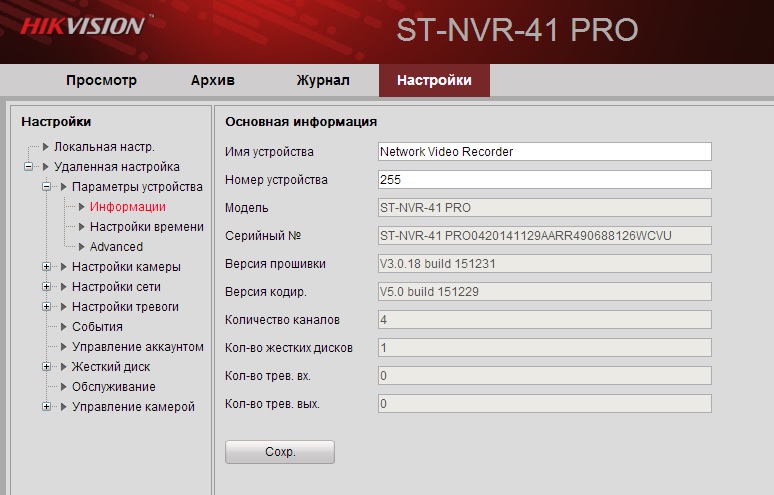
Task: Expand the Жесткий диск node
Action: pos(46,367)
